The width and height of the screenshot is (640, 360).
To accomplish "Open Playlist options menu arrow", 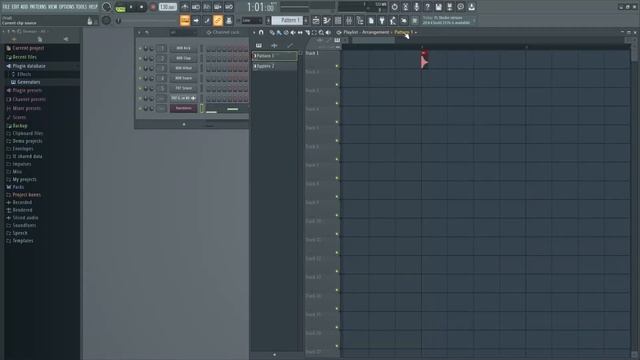I will (254, 32).
